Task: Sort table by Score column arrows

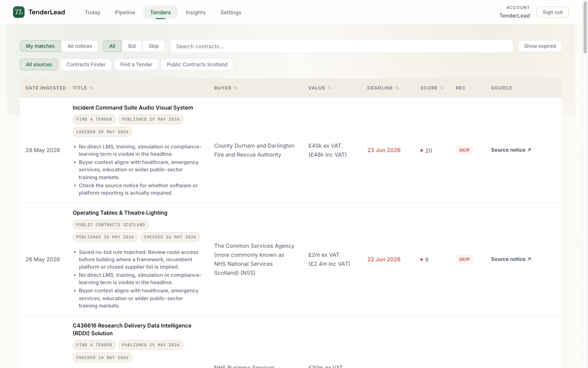Action: 442,88
